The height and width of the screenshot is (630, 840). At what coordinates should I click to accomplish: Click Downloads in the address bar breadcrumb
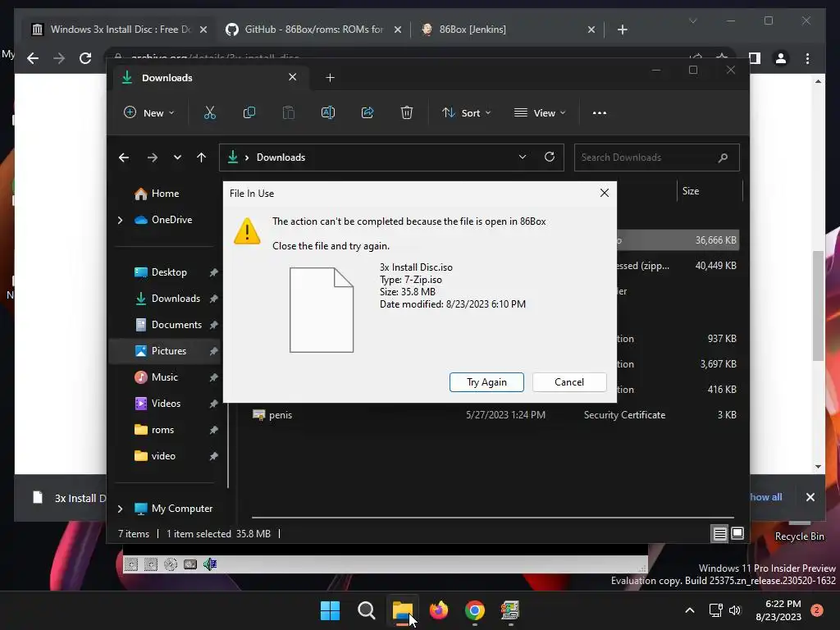pos(281,157)
